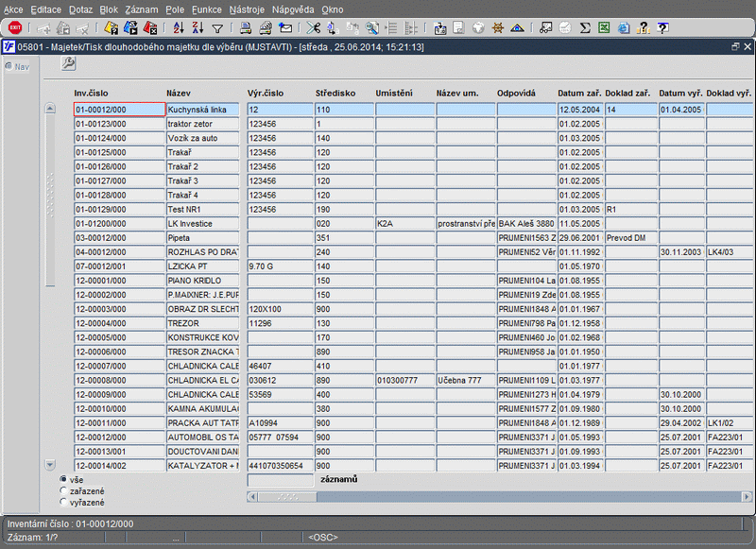Click the multi-printer setup icon

(x=266, y=28)
